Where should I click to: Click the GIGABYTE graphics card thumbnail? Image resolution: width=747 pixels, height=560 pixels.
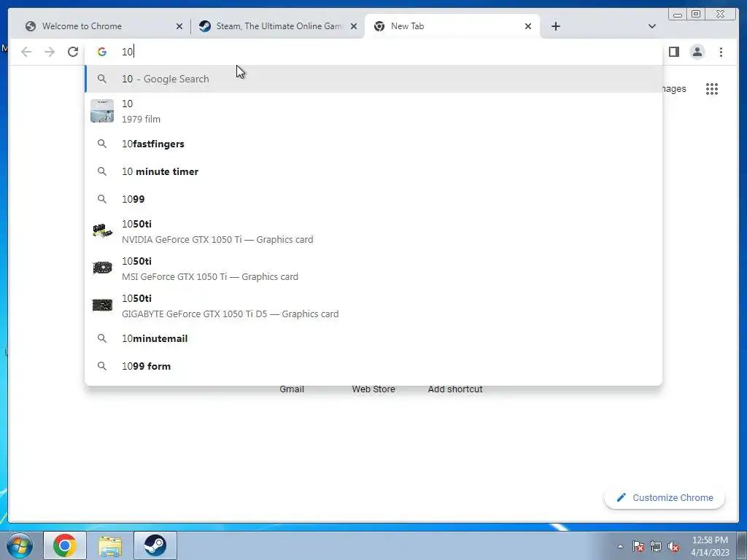tap(102, 306)
